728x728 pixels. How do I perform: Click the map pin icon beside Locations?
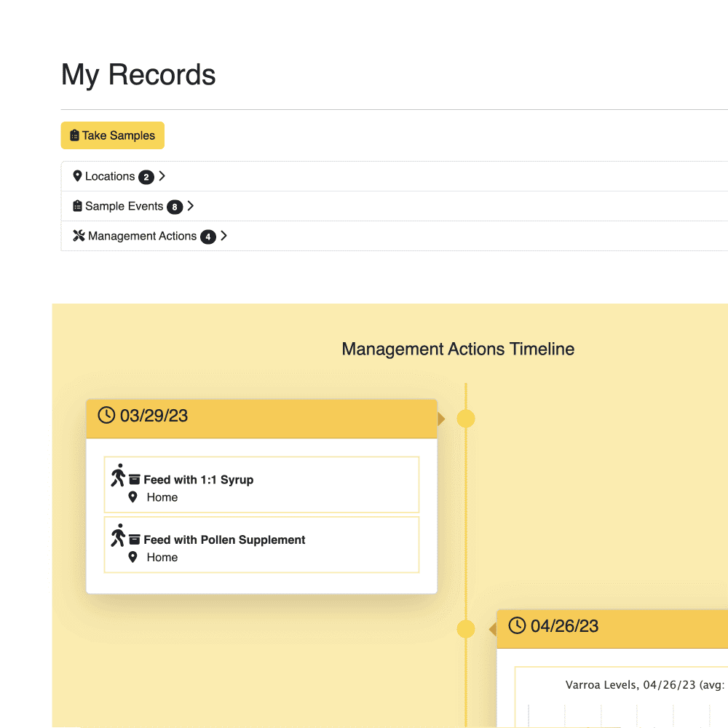tap(77, 176)
